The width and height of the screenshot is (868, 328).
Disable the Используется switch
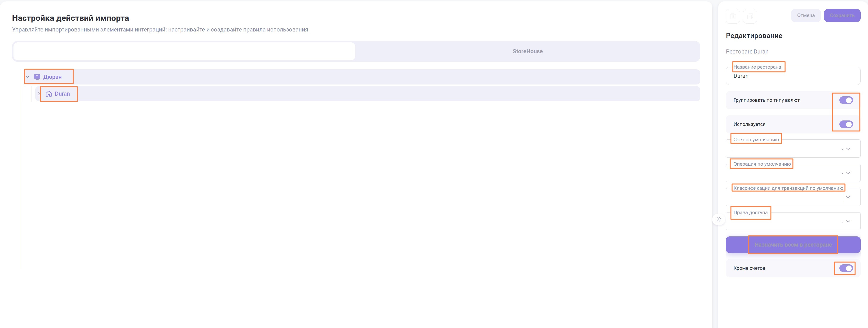coord(846,124)
